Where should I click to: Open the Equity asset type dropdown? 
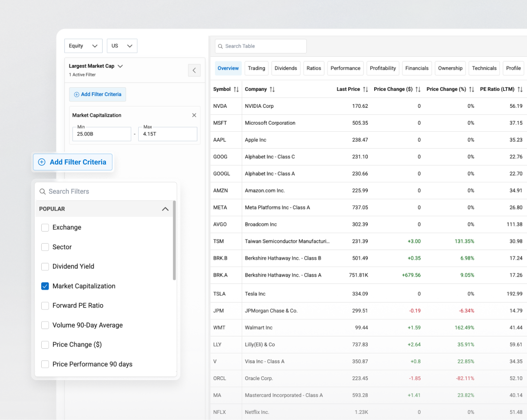pyautogui.click(x=83, y=45)
